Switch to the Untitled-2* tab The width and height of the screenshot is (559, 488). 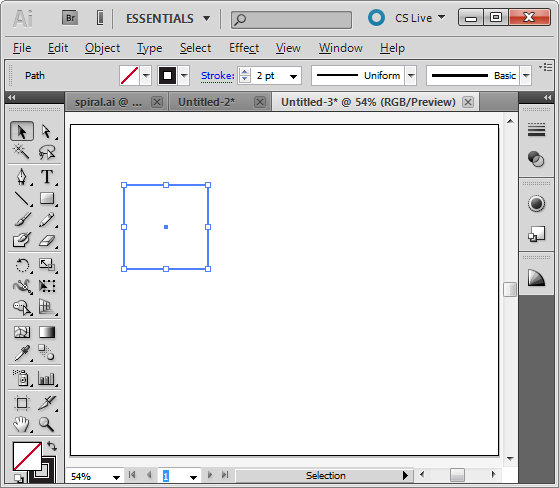206,102
